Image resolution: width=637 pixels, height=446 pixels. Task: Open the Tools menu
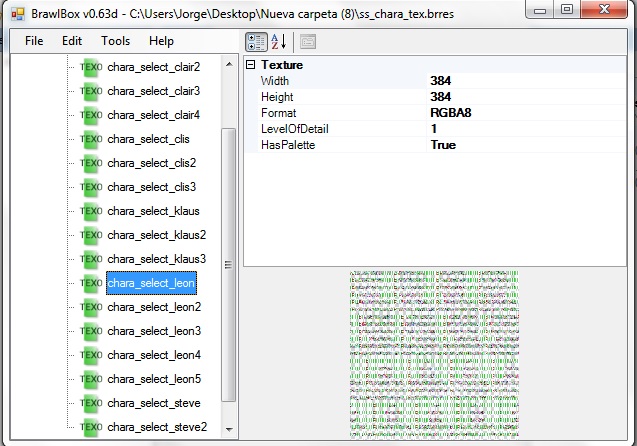pyautogui.click(x=115, y=41)
